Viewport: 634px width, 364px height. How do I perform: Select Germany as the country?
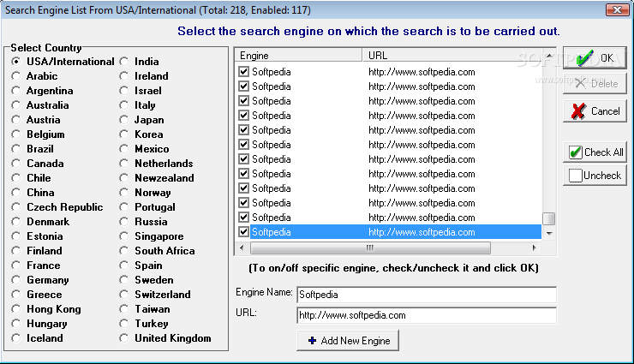(x=16, y=280)
